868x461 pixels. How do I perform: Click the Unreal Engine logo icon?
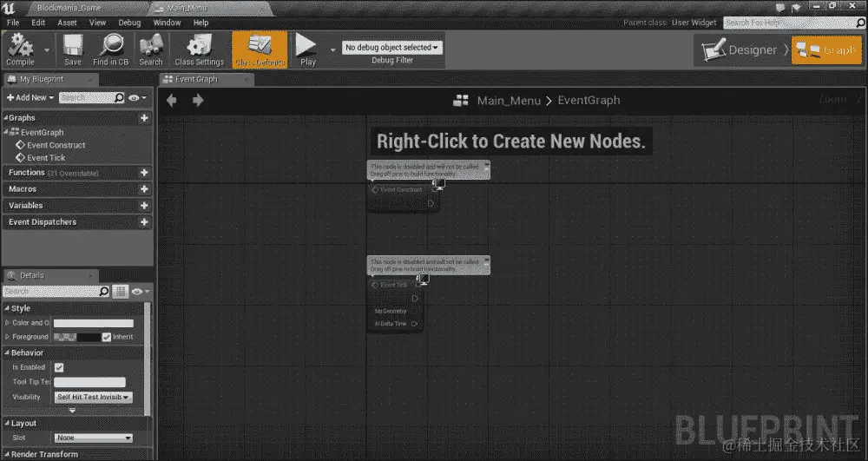click(x=9, y=9)
